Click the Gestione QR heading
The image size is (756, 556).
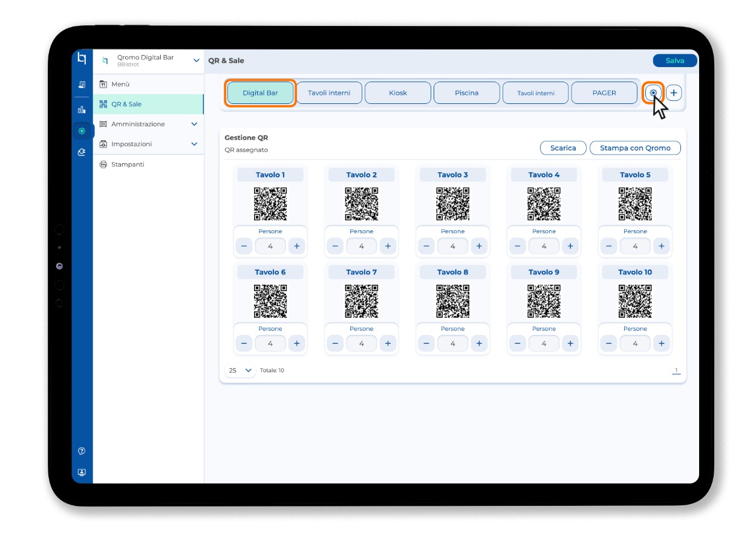246,138
